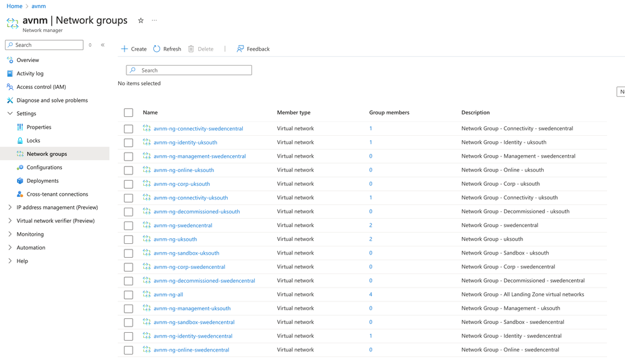625x364 pixels.
Task: Click the avnm network manager icon in header
Action: [13, 24]
